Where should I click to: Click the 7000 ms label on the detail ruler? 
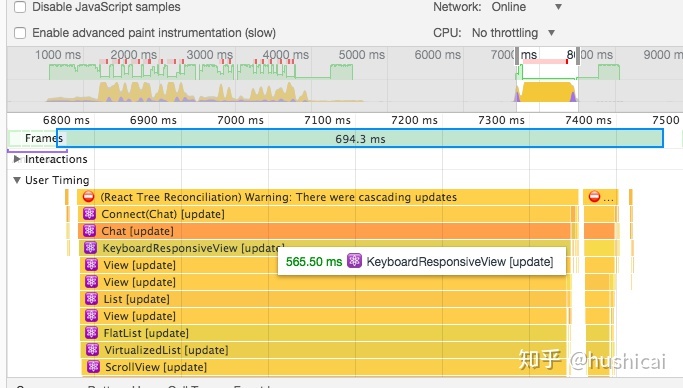(240, 120)
